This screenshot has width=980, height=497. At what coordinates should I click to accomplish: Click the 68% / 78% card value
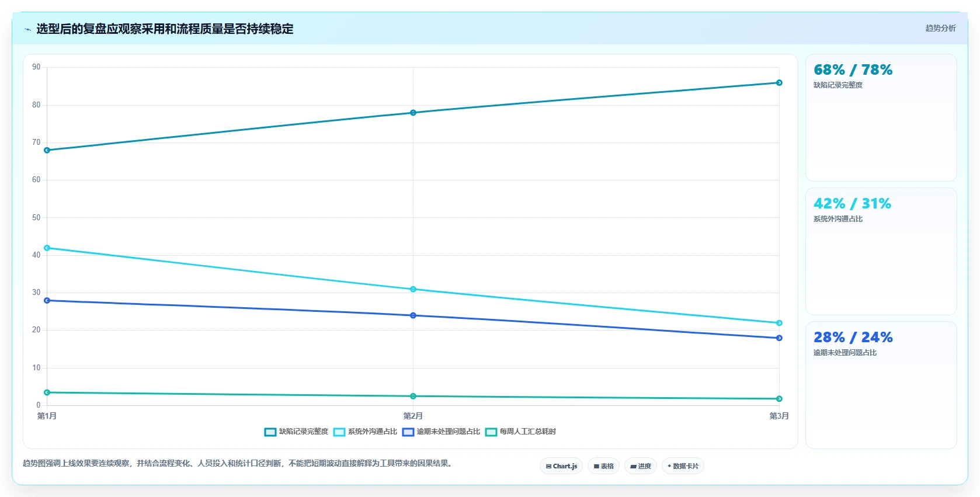click(x=853, y=70)
